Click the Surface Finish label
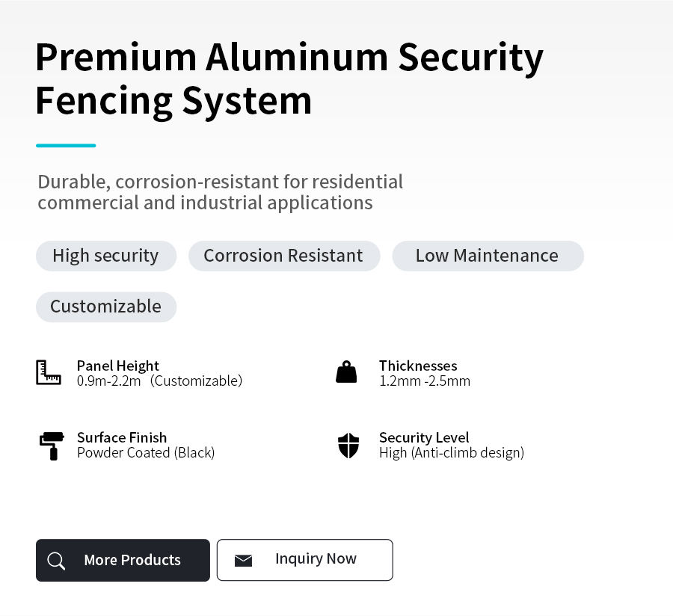Image resolution: width=673 pixels, height=616 pixels. [x=122, y=437]
